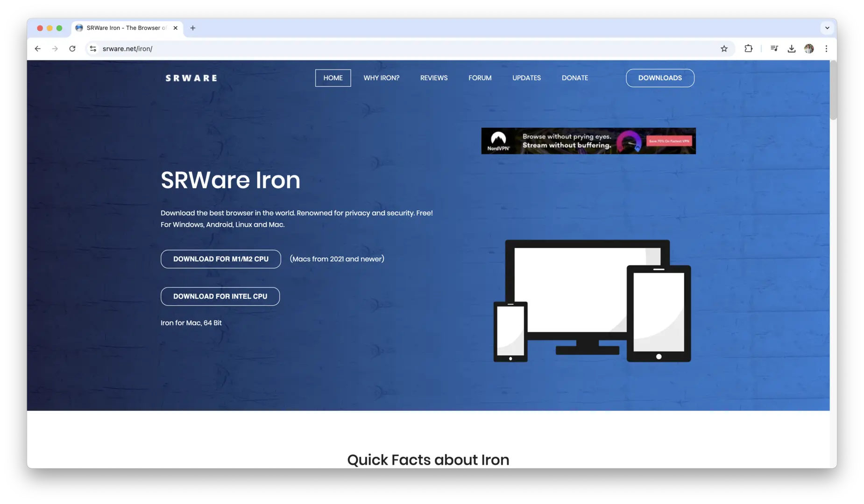The image size is (864, 504).
Task: Click the DOWNLOADS button in header
Action: pyautogui.click(x=660, y=78)
